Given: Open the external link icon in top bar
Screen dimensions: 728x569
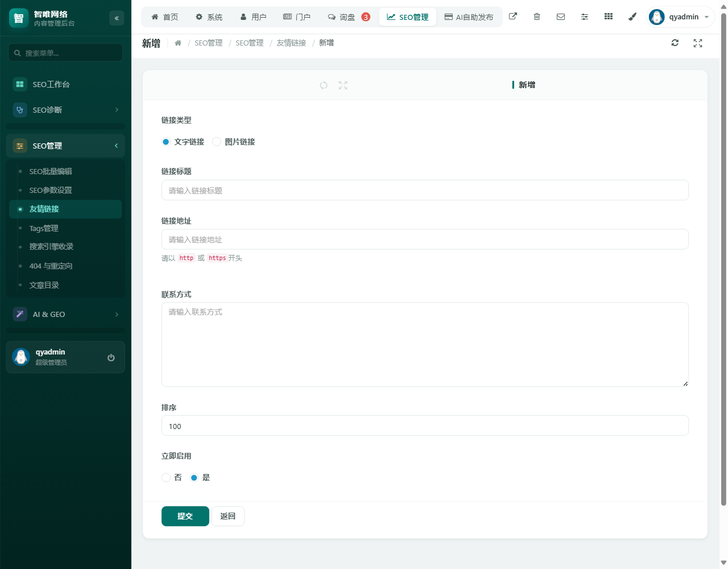Looking at the screenshot, I should tap(513, 17).
